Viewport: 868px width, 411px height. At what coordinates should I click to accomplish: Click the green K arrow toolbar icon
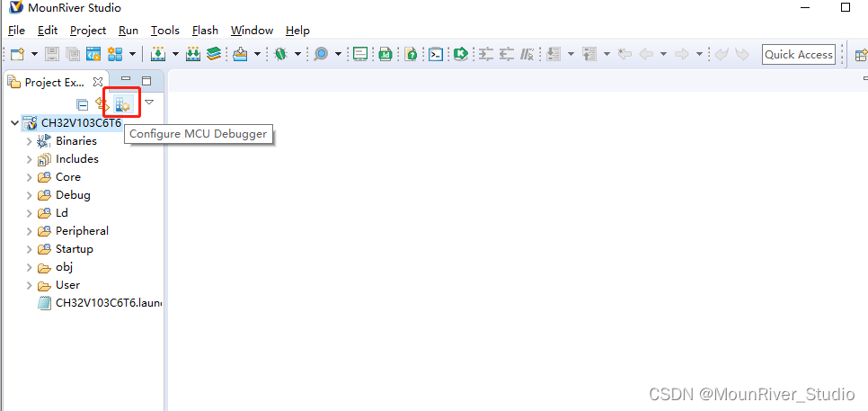pos(461,54)
